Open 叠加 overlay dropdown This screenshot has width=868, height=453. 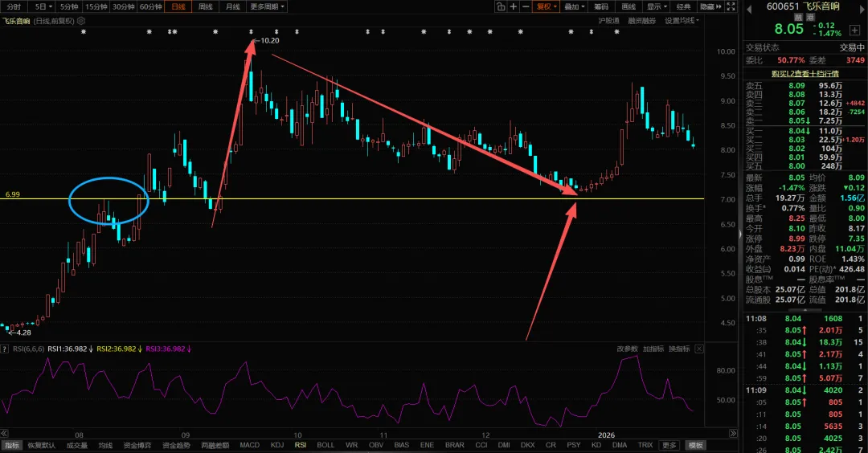pyautogui.click(x=574, y=6)
